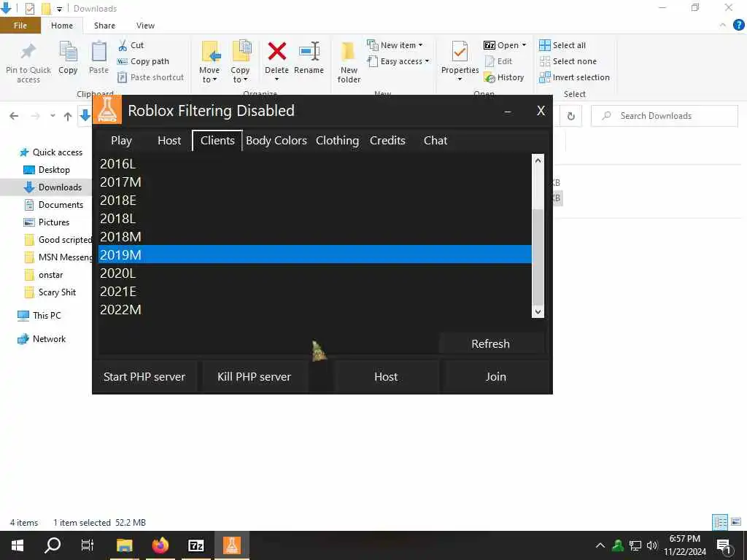Viewport: 747px width, 560px height.
Task: Click the Rename icon
Action: [x=309, y=52]
